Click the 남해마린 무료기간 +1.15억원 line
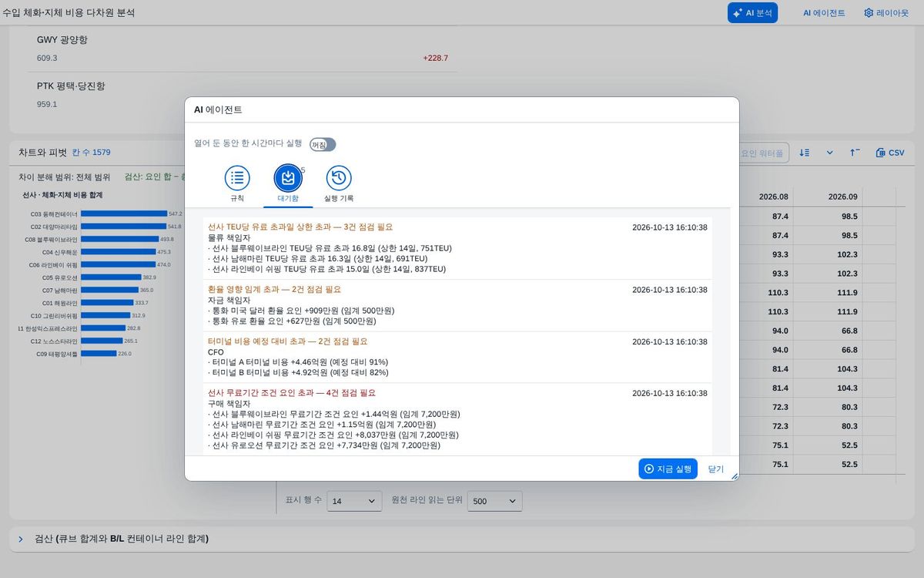924x578 pixels. tap(322, 425)
